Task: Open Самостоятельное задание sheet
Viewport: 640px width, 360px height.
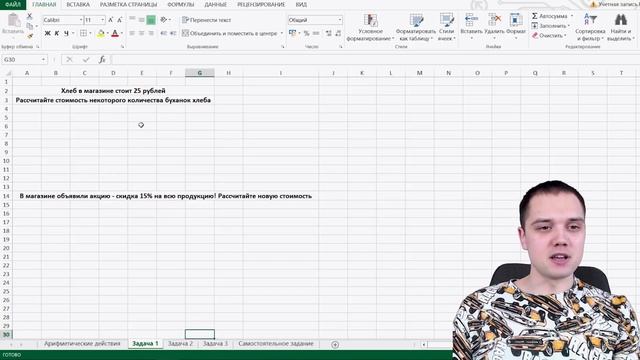Action: [276, 344]
